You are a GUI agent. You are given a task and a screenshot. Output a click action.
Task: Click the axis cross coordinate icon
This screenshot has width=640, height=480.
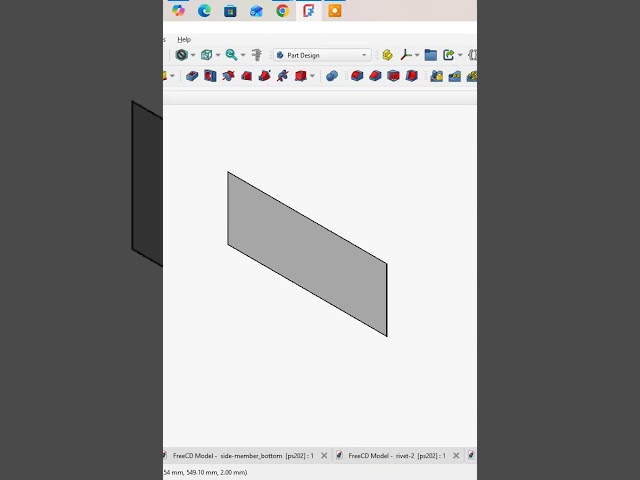406,55
